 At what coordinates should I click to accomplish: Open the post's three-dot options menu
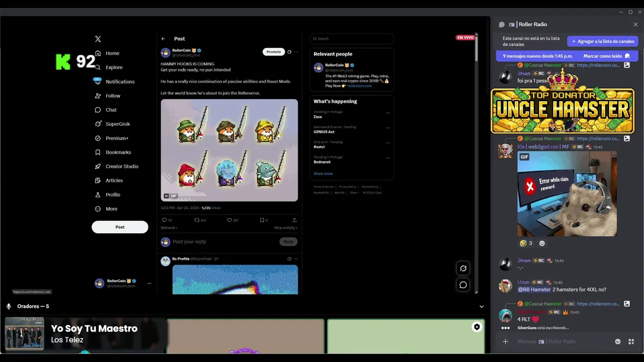296,52
